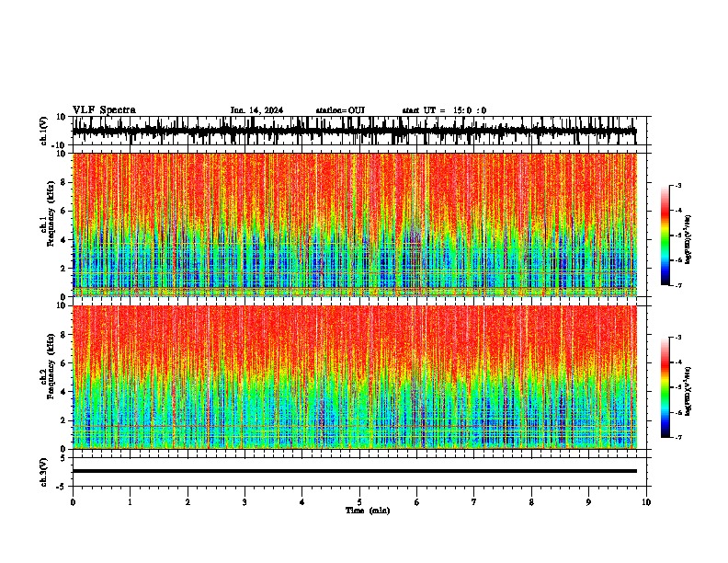Click the ch.1 frequency spectrogram panel
Image resolution: width=728 pixels, height=563 pixels.
355,224
